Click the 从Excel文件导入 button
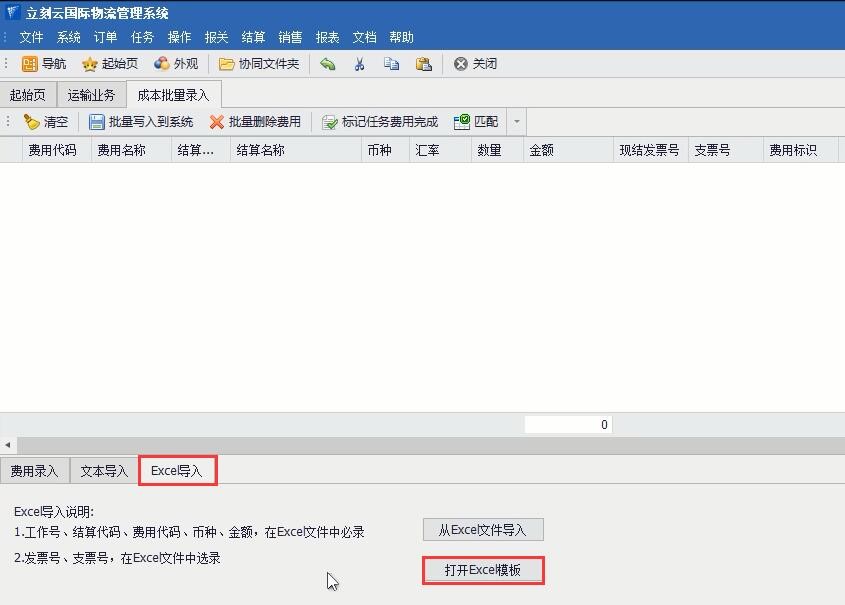 pos(483,530)
